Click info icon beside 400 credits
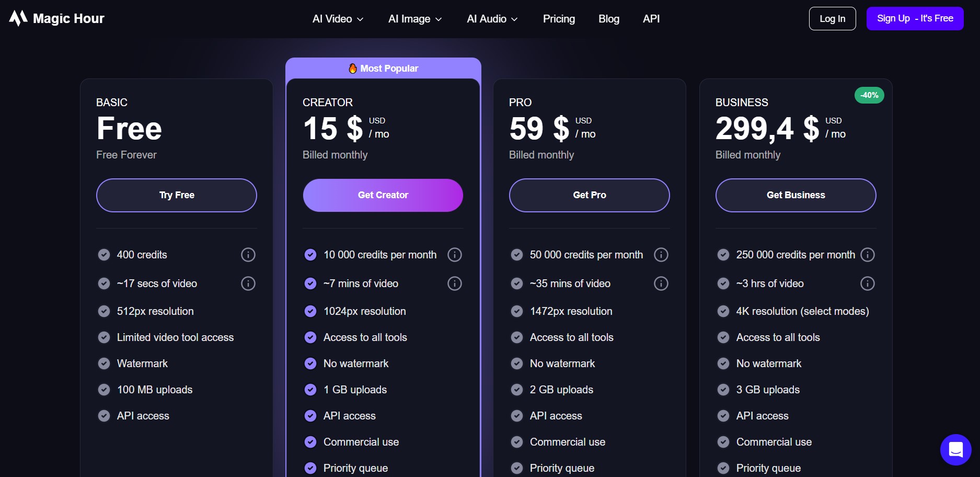The height and width of the screenshot is (477, 980). 248,255
